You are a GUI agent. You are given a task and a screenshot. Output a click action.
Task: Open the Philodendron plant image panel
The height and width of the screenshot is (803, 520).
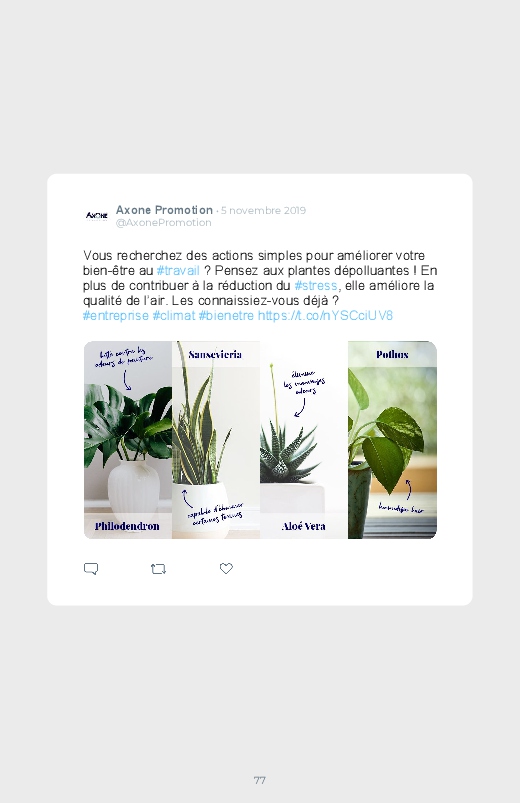[x=128, y=440]
